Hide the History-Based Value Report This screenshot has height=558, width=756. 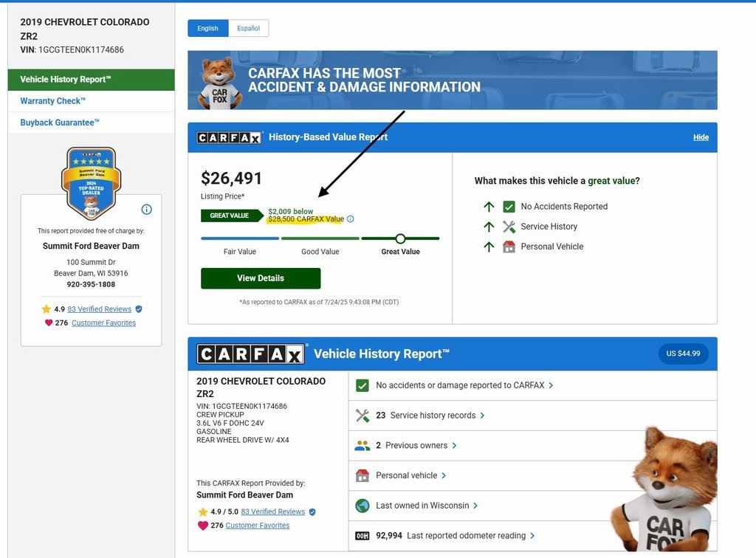(701, 137)
